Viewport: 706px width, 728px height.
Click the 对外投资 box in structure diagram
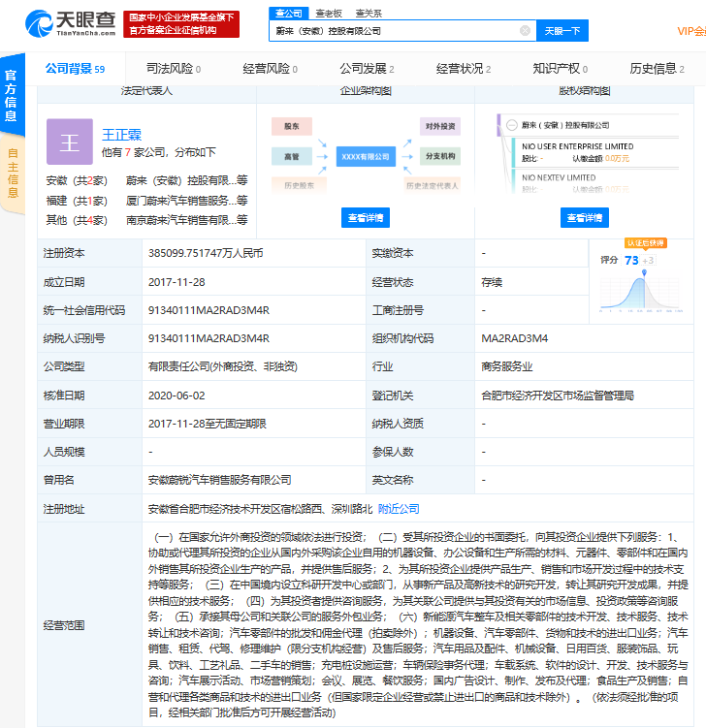440,126
